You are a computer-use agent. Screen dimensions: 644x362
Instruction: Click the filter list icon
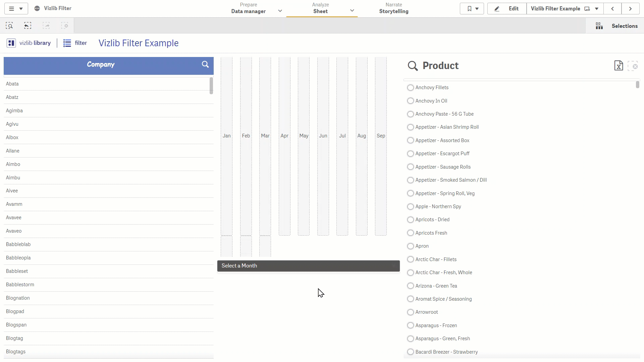pos(67,43)
